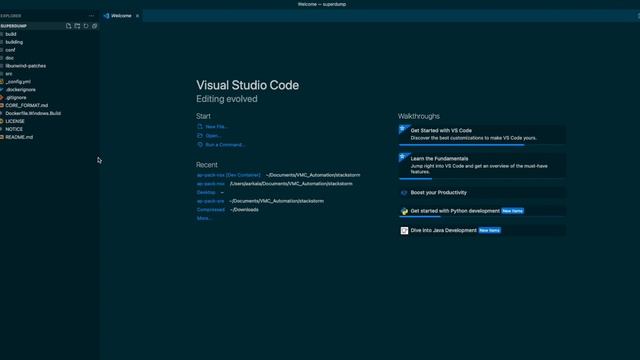
Task: Close the Welcome tab
Action: click(x=138, y=16)
